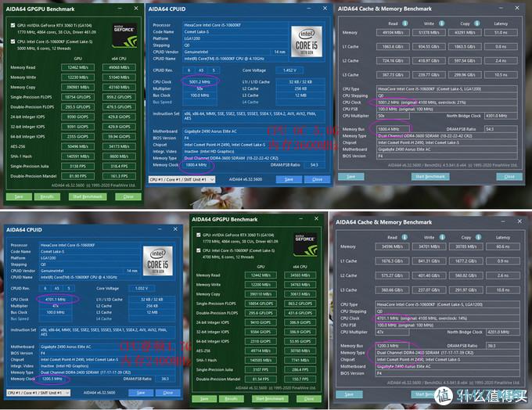Viewport: 532px width, 410px height.
Task: Click Read info icon in DDR4-3600 Cache & Memory window
Action: (404, 23)
